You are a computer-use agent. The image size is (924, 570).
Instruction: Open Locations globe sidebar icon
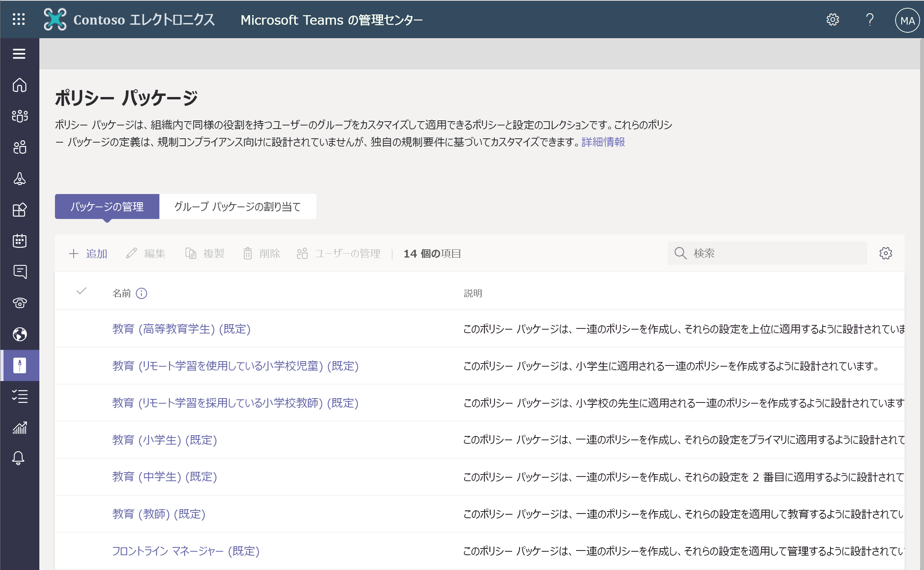click(x=19, y=334)
